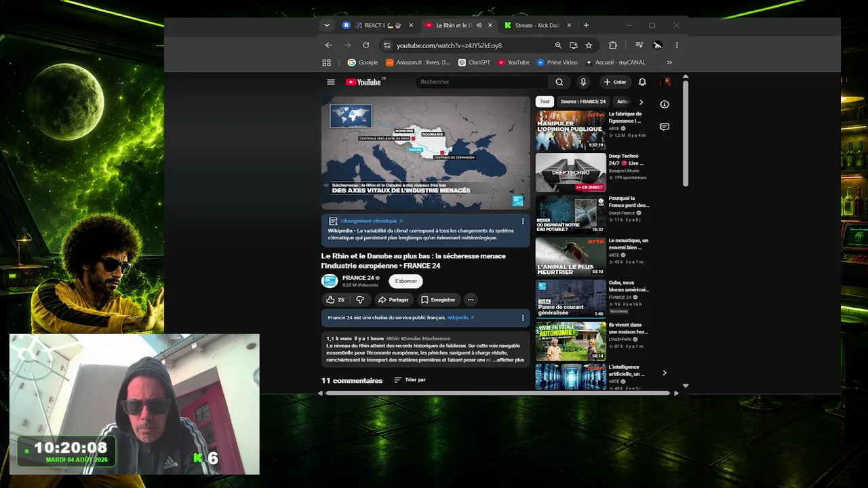Open the comments chat icon in side panel
The image size is (868, 488).
click(x=665, y=127)
